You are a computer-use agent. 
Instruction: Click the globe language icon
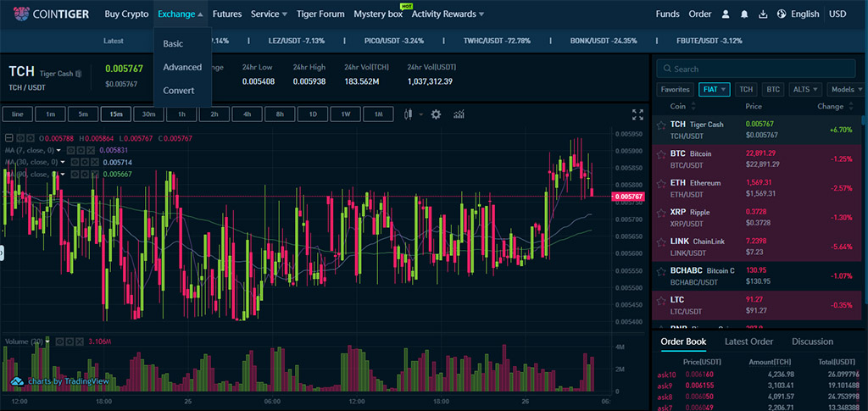point(782,14)
